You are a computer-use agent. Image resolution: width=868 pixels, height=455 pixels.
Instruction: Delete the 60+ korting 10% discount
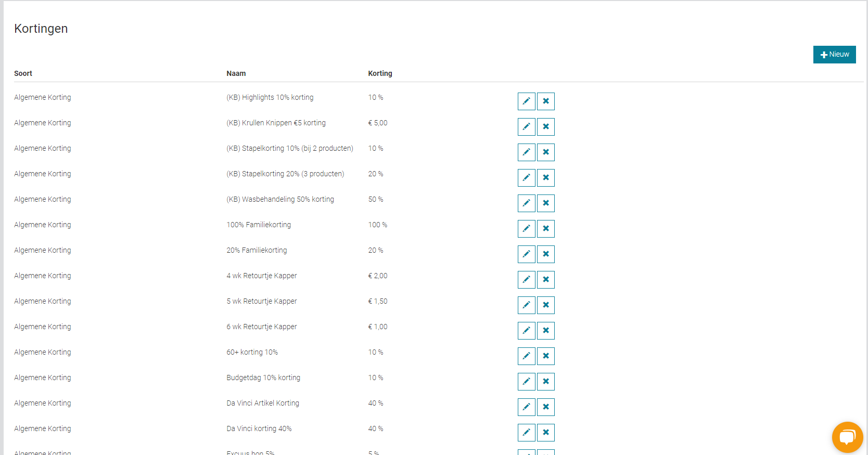click(545, 356)
